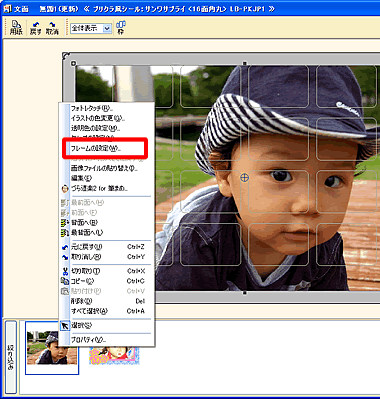Select the boy photo thumbnail in tray
Viewport: 380px width, 399px height.
click(52, 348)
